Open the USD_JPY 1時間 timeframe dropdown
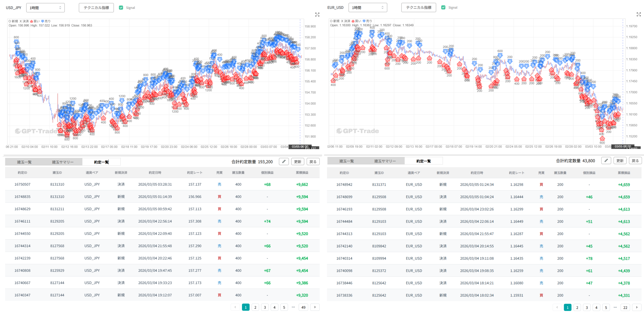Screen dimensions: 644x313 (45, 8)
